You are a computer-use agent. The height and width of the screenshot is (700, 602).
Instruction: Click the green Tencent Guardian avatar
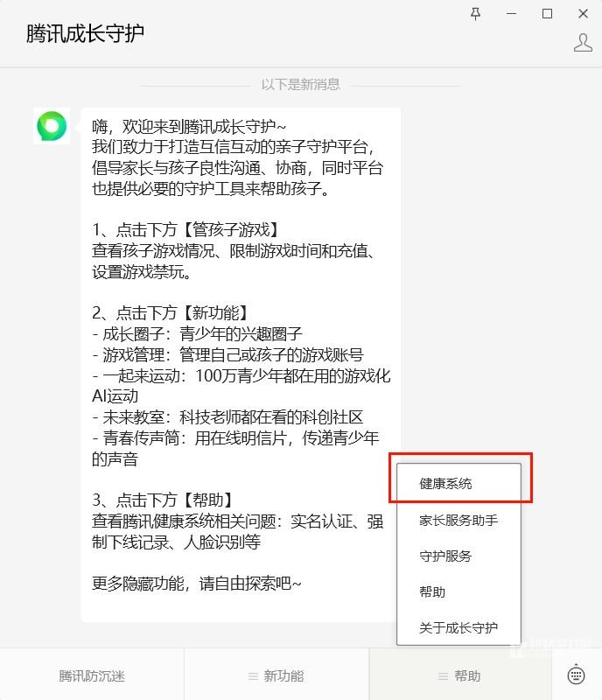click(x=52, y=126)
